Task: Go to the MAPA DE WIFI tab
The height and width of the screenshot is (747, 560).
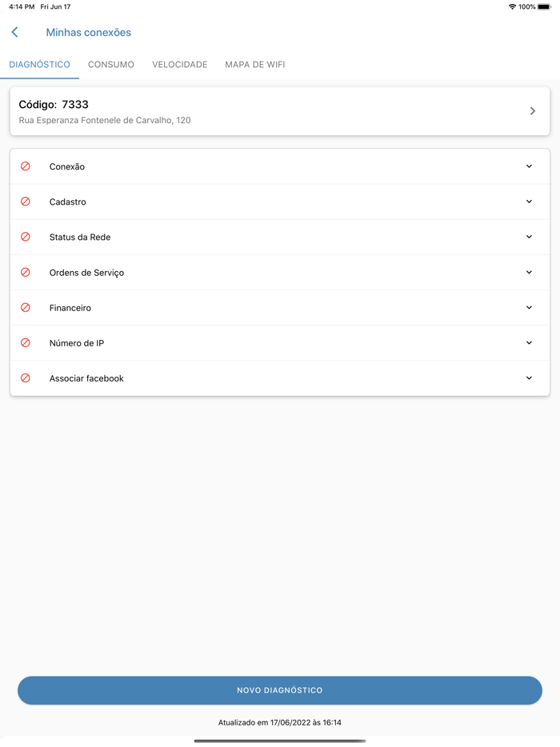Action: [x=255, y=65]
